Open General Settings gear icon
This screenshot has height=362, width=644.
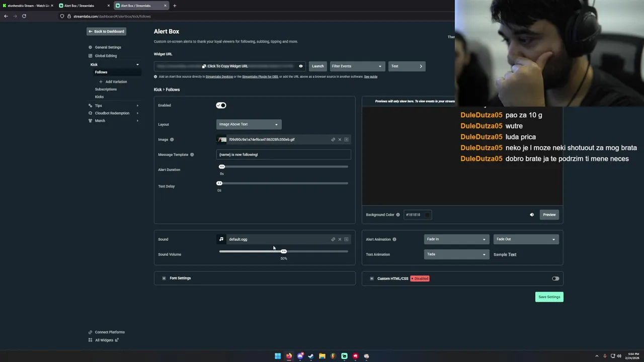coord(90,47)
